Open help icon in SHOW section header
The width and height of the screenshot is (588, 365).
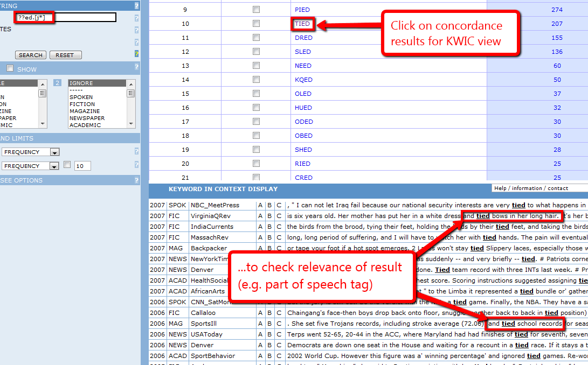[x=136, y=67]
